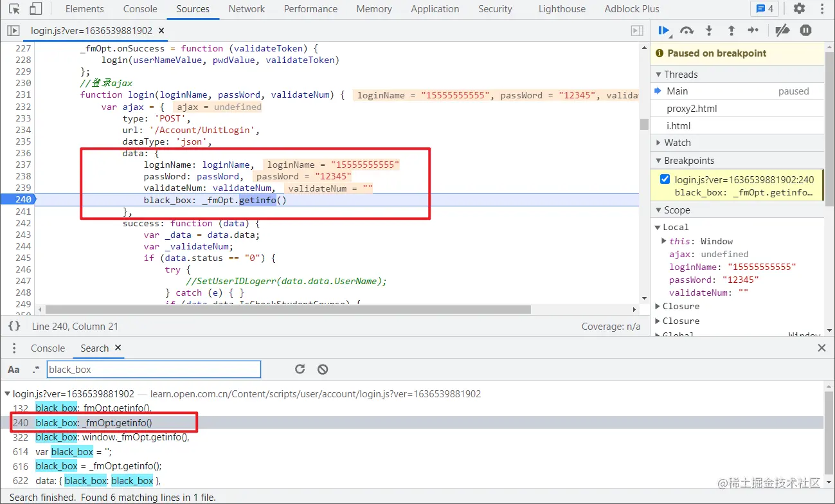This screenshot has height=504, width=835.
Task: Toggle the device toolbar icon
Action: pos(36,9)
